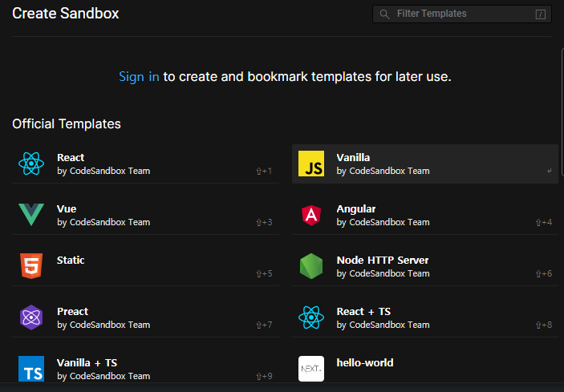
Task: Click the Create Sandbox heading
Action: (x=66, y=14)
